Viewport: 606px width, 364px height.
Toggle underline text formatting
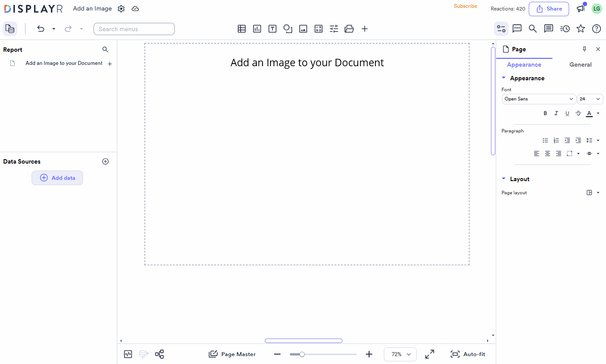point(567,113)
